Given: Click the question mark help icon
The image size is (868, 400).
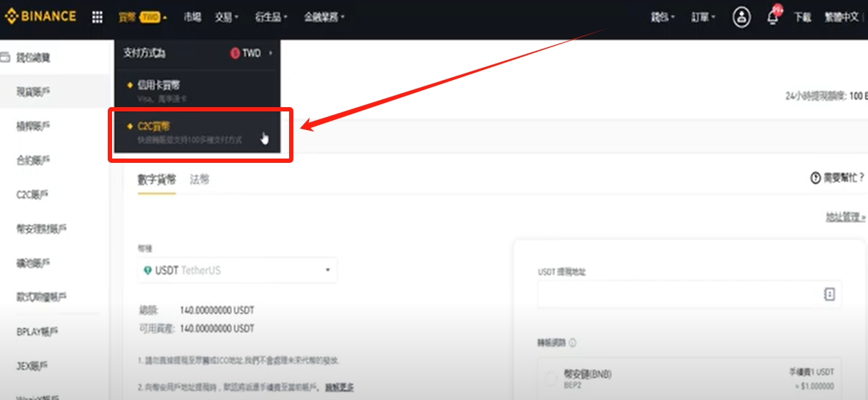Looking at the screenshot, I should point(815,178).
